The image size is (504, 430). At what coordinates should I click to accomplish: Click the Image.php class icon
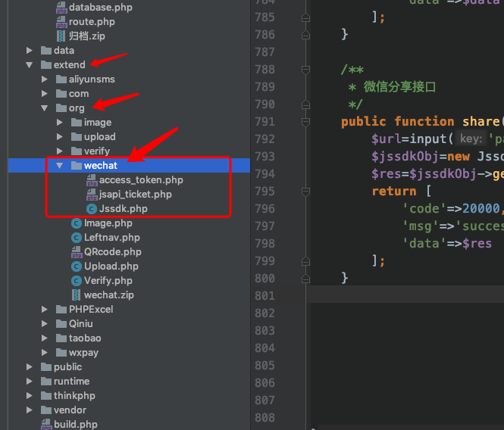(x=77, y=223)
